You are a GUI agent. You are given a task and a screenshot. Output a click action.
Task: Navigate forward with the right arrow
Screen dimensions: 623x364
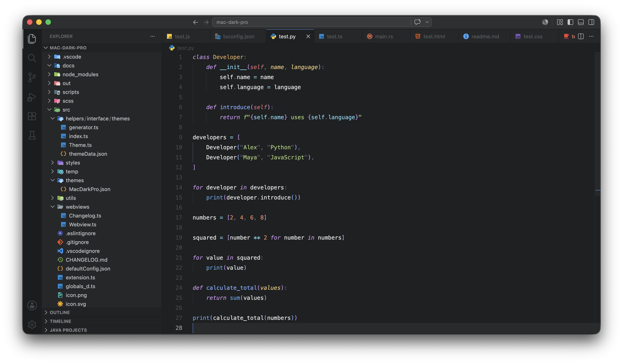tap(206, 22)
